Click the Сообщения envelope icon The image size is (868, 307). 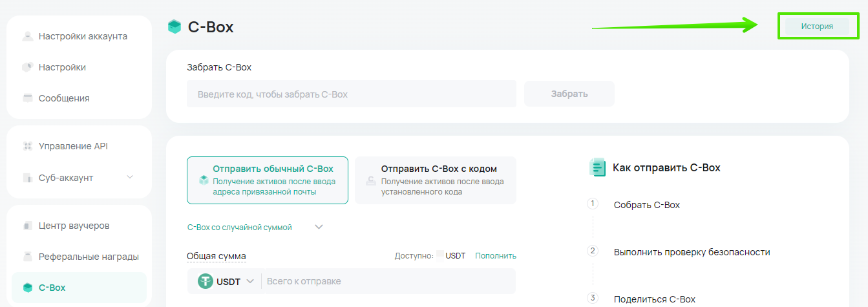27,98
